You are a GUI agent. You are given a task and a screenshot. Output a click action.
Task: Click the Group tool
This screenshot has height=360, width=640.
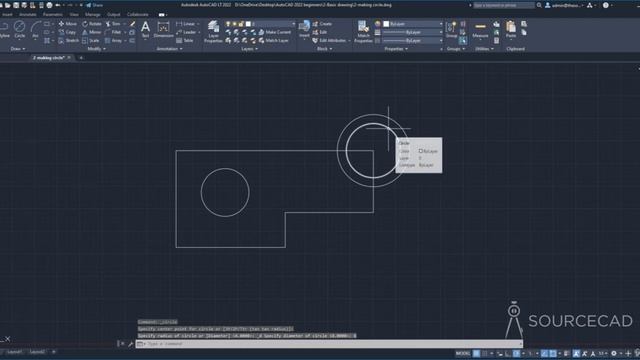[x=451, y=29]
